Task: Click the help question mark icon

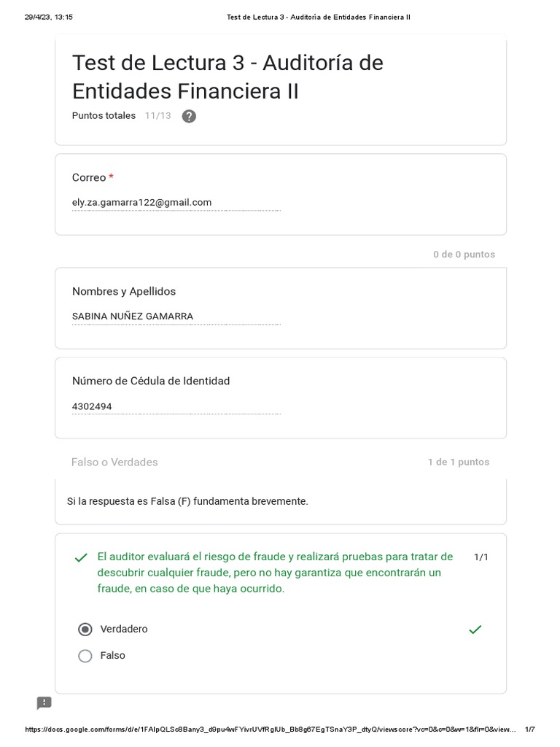Action: 189,116
